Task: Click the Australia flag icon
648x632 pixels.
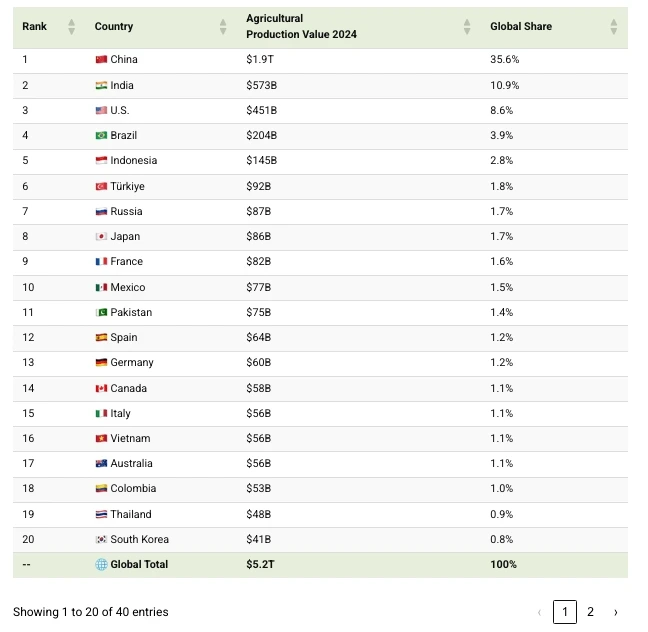Action: coord(101,463)
